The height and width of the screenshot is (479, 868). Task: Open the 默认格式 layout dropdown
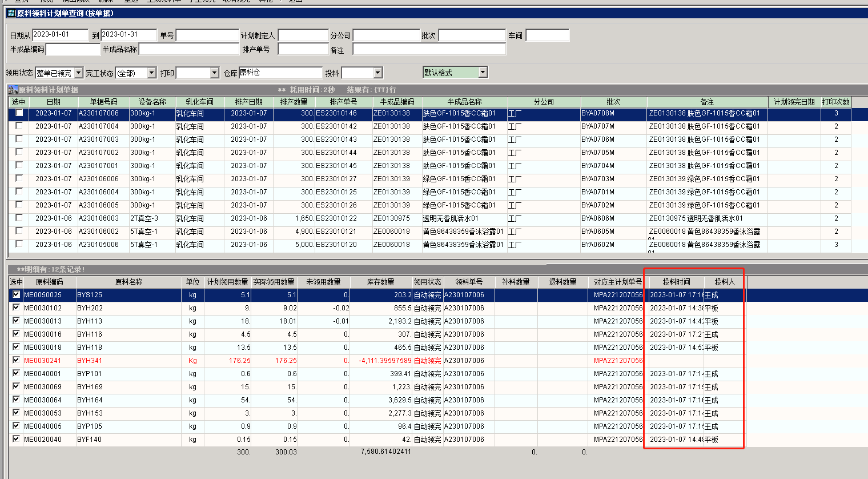click(483, 73)
